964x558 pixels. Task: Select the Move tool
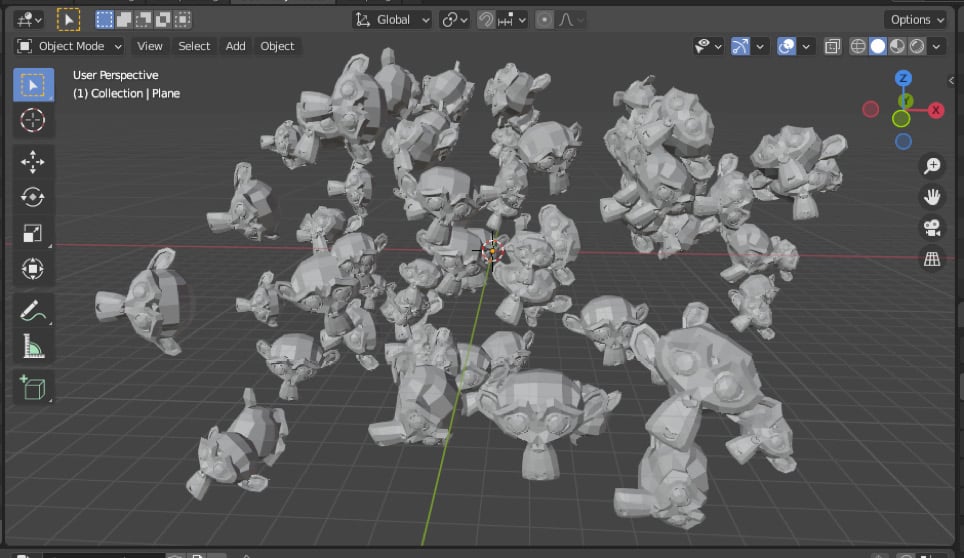tap(33, 162)
